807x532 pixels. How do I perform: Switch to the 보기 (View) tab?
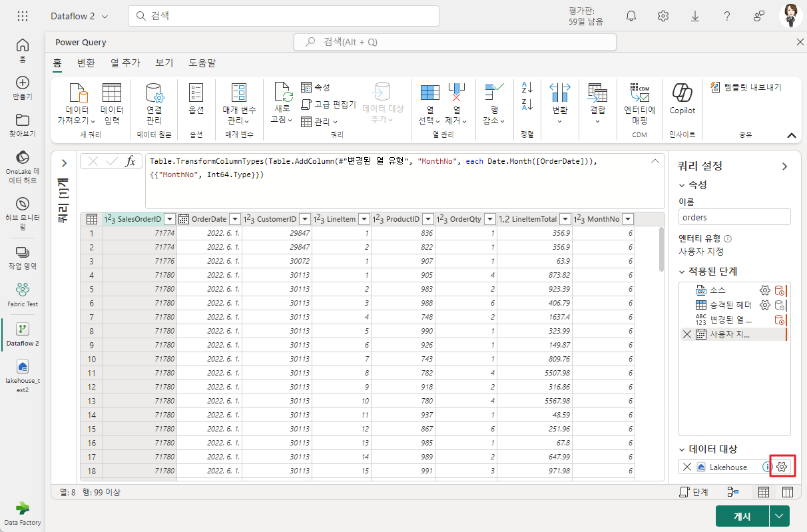point(164,63)
